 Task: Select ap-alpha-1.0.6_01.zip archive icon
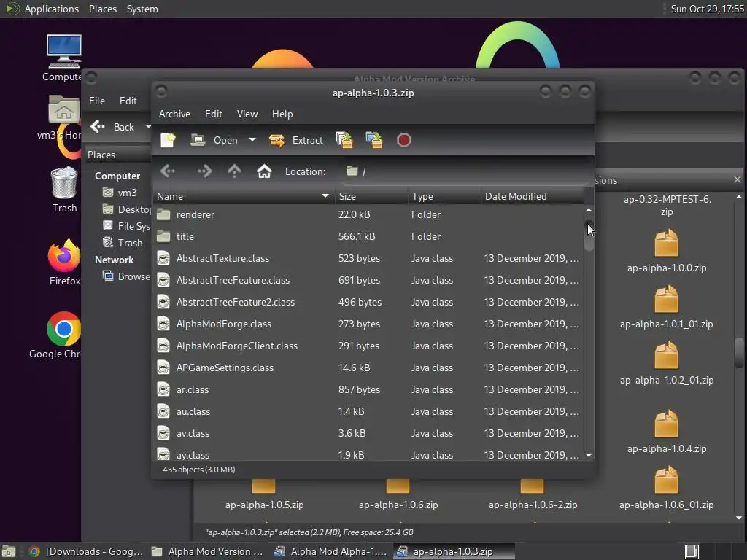pos(666,480)
